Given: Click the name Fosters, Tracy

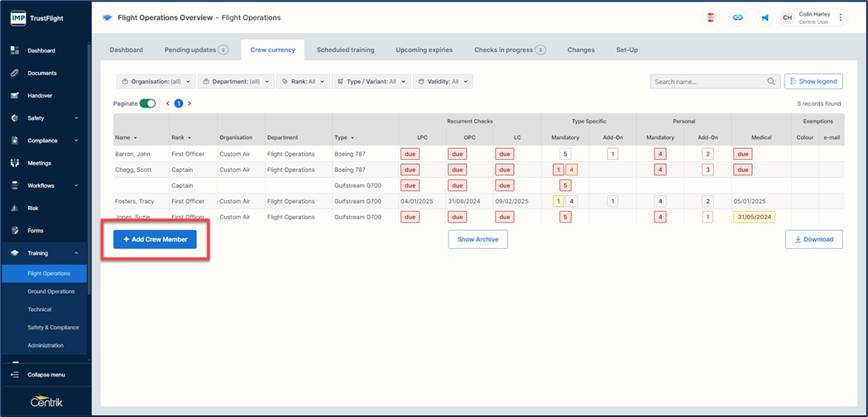Looking at the screenshot, I should point(133,202).
